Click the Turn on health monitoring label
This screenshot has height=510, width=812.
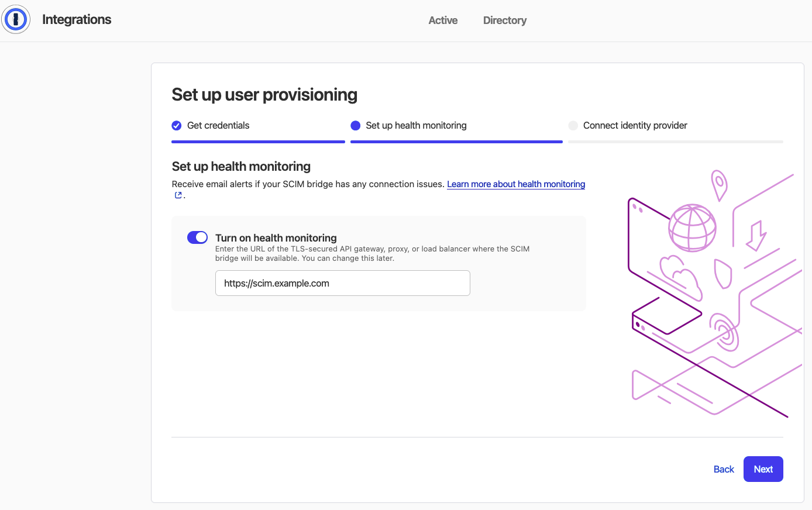[x=276, y=238]
